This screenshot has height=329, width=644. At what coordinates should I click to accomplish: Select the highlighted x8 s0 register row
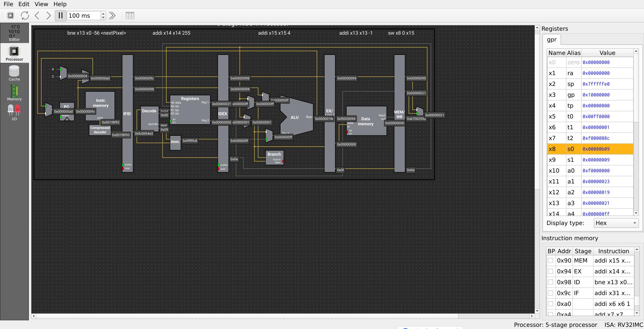click(x=590, y=149)
